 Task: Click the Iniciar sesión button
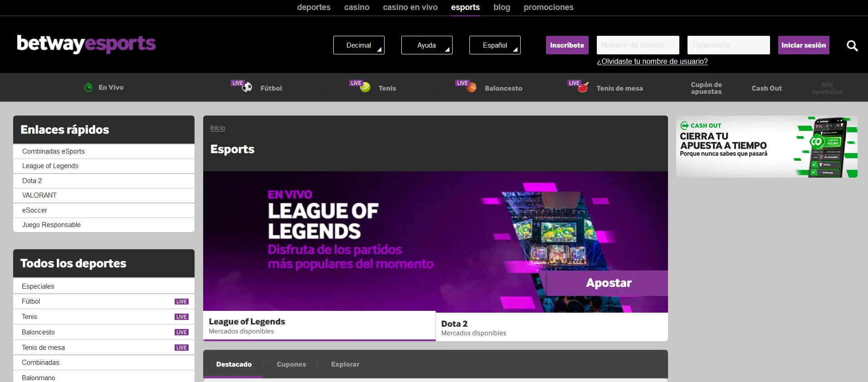pyautogui.click(x=804, y=45)
